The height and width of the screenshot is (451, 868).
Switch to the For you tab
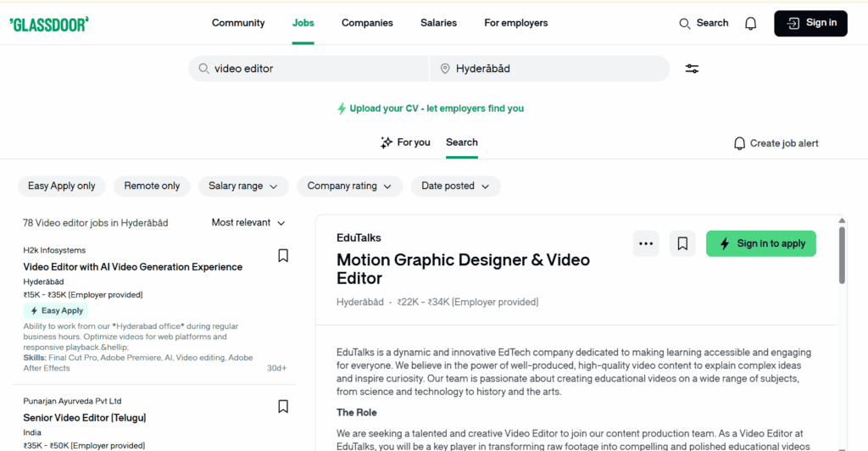pos(405,142)
